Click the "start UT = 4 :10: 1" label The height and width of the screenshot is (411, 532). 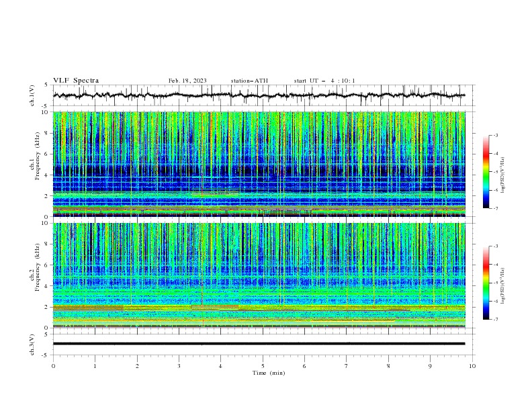coord(324,81)
